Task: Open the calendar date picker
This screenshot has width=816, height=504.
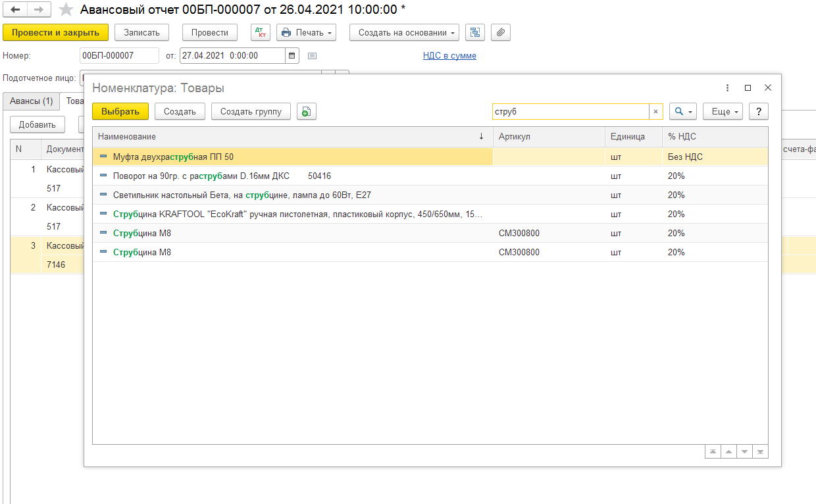Action: 292,56
